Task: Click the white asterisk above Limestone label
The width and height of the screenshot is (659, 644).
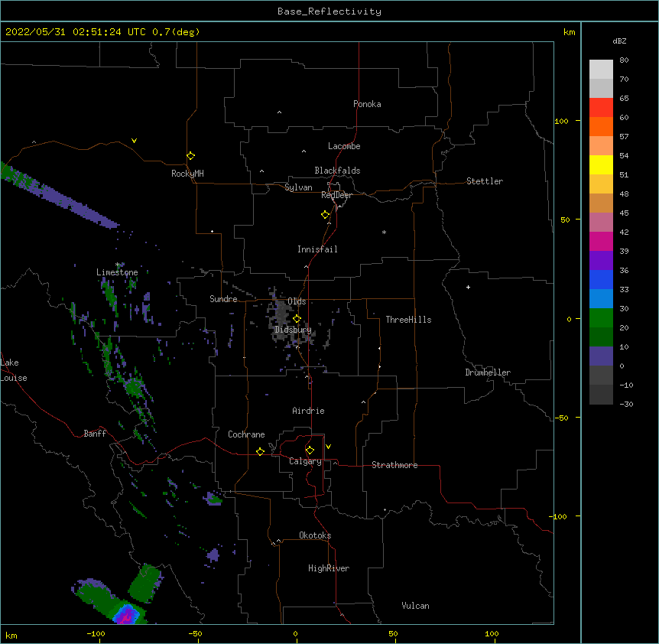Action: point(118,265)
